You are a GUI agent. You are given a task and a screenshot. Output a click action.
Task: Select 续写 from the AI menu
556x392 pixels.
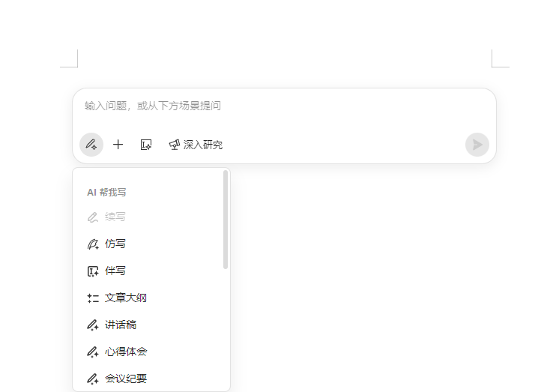151,217
